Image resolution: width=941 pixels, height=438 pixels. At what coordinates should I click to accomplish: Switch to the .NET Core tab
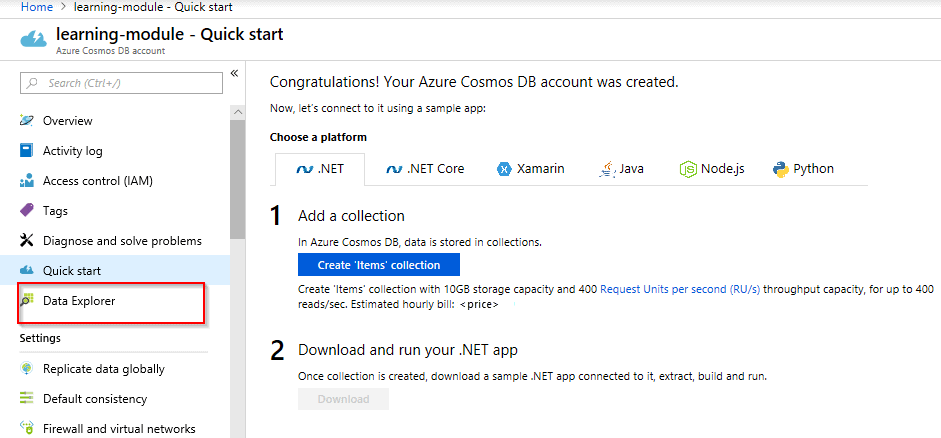point(425,169)
